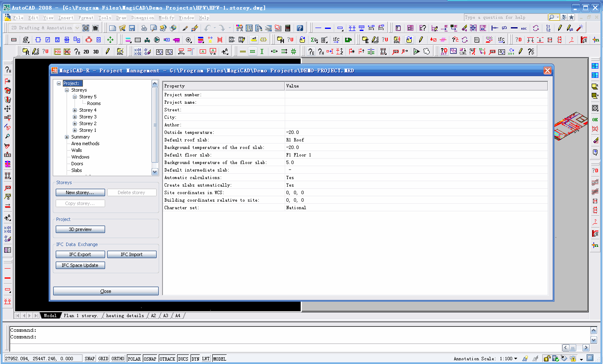Click the Communication Center star icon
This screenshot has width=603, height=364.
[x=572, y=17]
